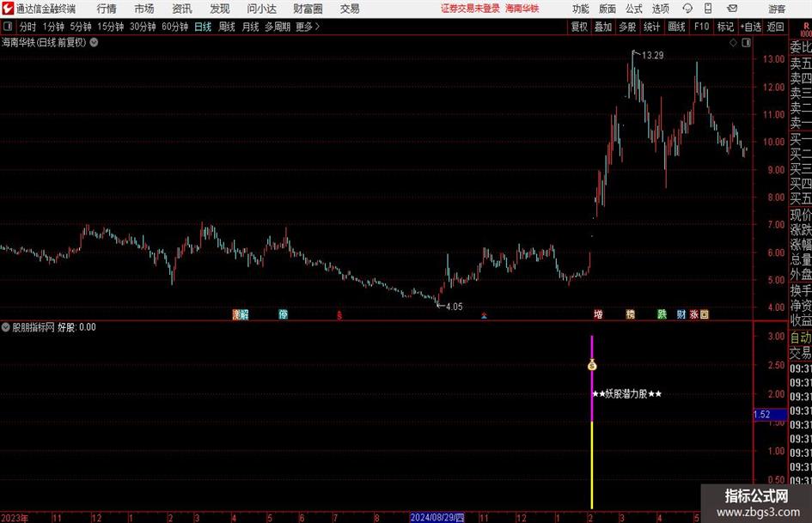Click the blue 财 event marker
The width and height of the screenshot is (812, 523).
[x=681, y=314]
